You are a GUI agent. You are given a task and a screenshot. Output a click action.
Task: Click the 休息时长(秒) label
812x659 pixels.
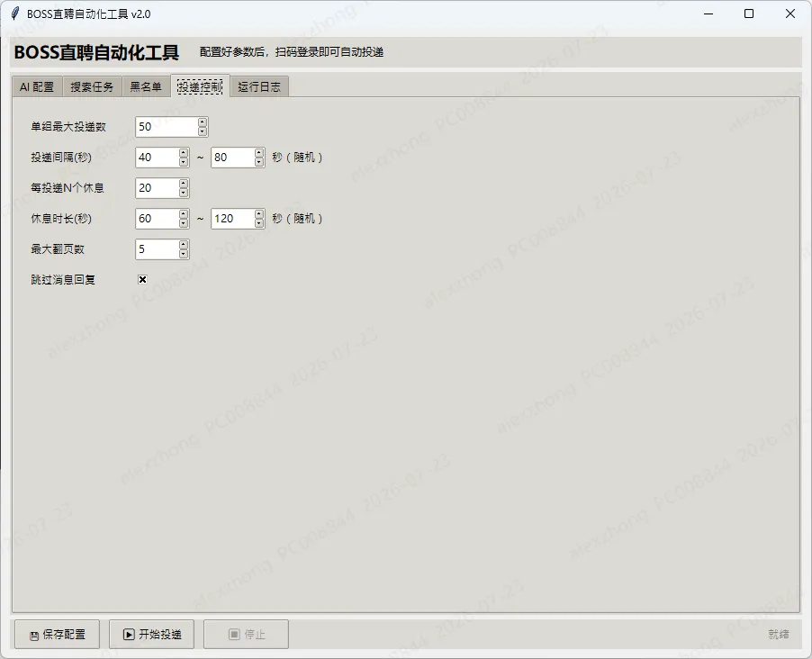coord(61,218)
